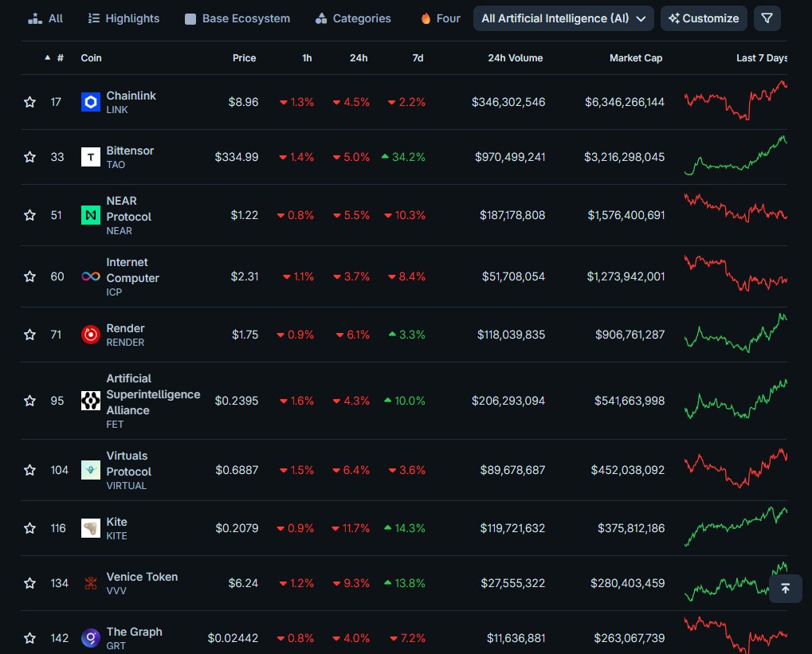Click the Bittensor logo icon

[90, 157]
